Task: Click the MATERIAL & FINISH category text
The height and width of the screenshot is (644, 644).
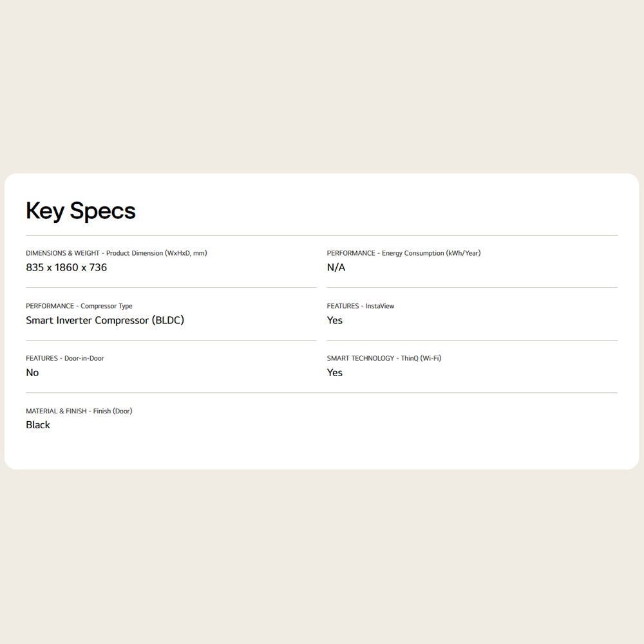Action: [x=56, y=411]
